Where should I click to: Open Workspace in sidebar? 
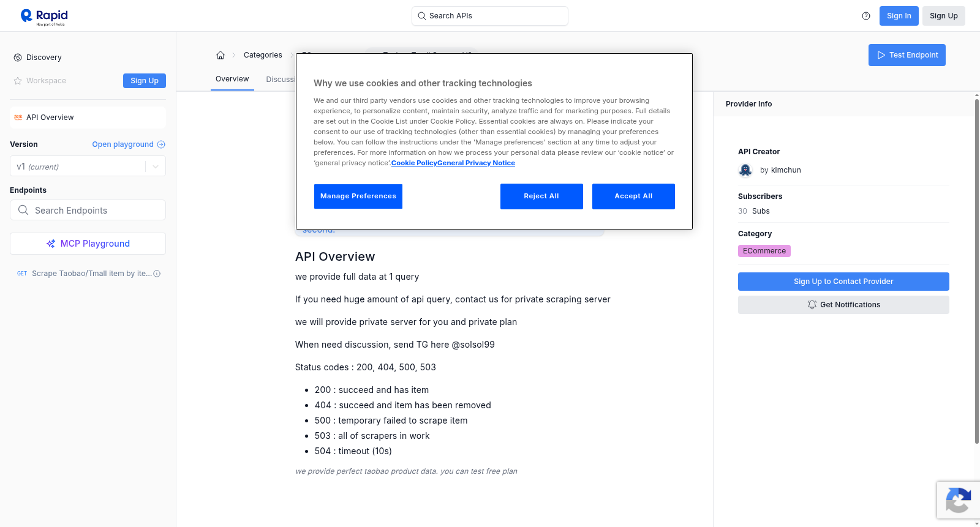click(46, 81)
